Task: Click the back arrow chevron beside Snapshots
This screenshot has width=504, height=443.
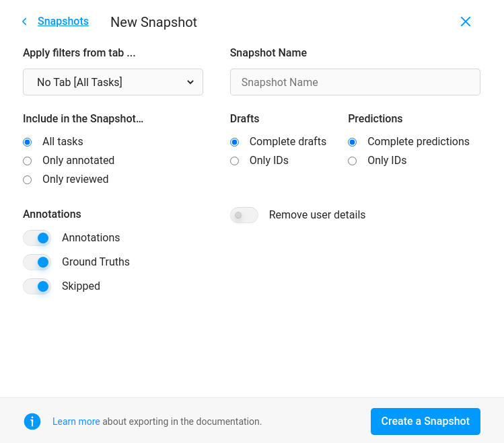Action: pos(25,22)
